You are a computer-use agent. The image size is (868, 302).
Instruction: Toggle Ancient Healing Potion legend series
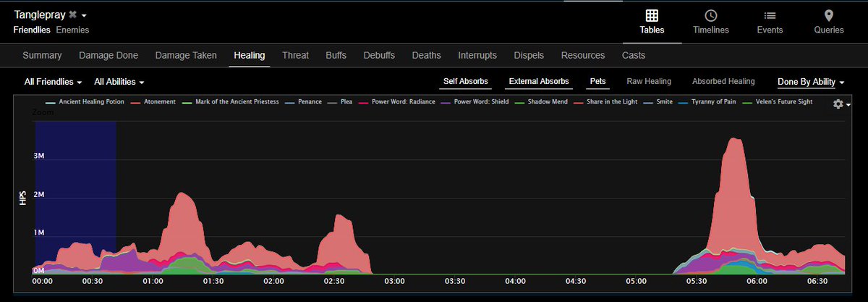click(85, 102)
